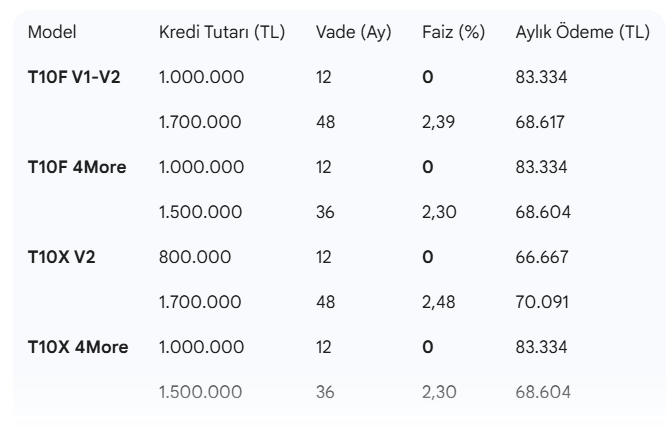Select the 12-month term in T10X V2 row

[x=323, y=257]
